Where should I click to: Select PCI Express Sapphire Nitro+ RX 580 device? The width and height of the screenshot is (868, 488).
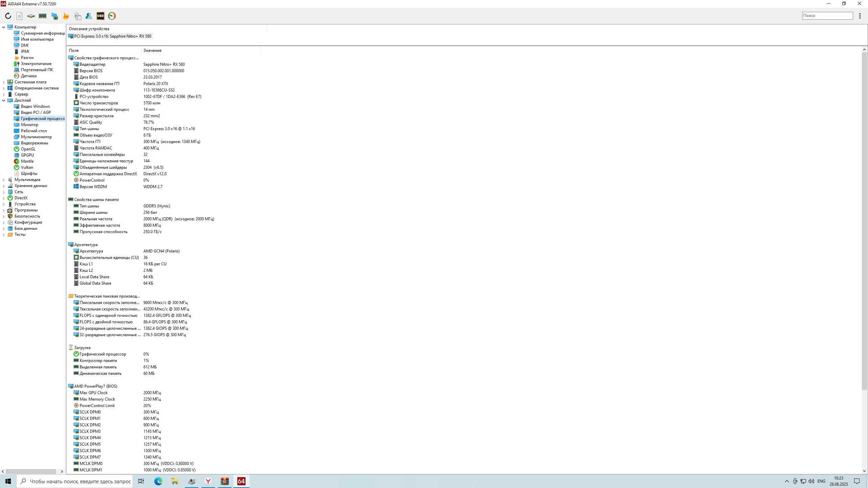click(x=110, y=36)
